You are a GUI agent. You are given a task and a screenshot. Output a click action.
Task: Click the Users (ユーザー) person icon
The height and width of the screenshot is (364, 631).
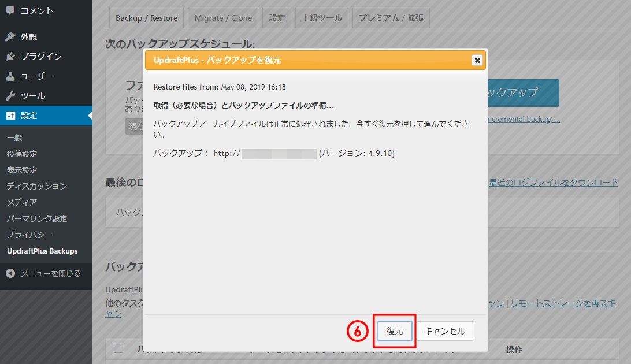[10, 76]
